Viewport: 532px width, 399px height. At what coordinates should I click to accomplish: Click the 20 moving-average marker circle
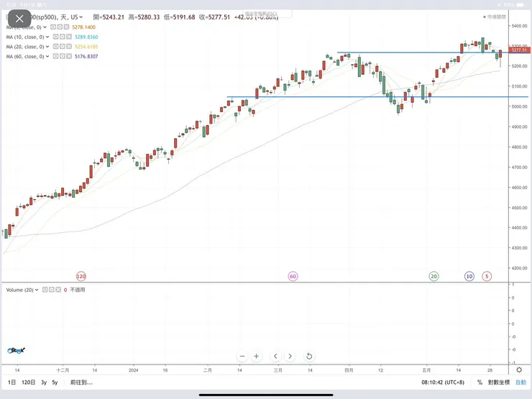(434, 276)
